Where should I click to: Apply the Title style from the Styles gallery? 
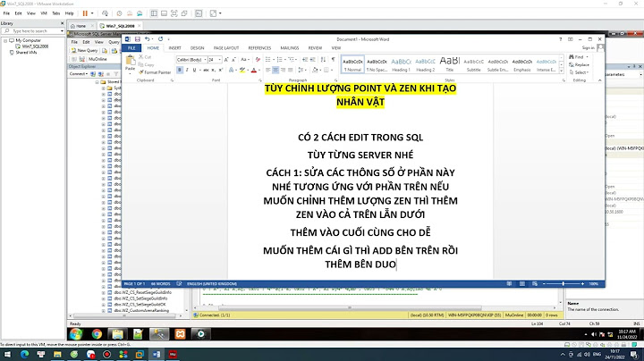[x=450, y=65]
